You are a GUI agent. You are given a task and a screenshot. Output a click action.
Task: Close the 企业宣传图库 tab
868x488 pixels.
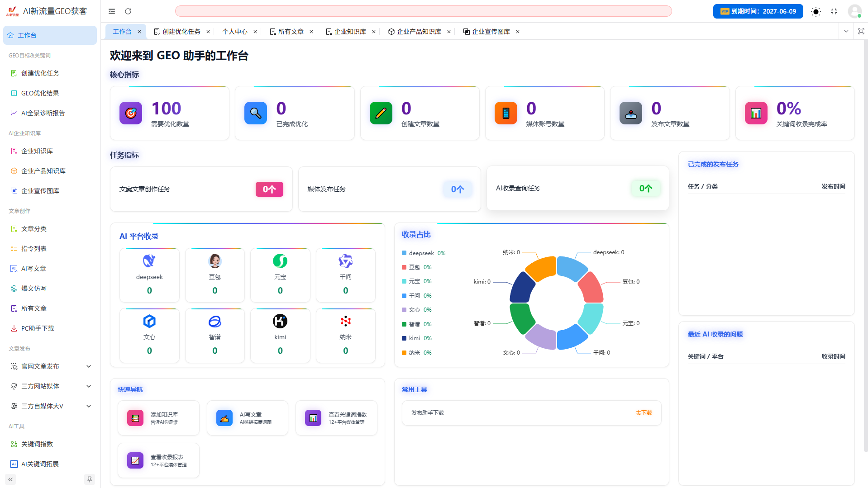pyautogui.click(x=518, y=32)
